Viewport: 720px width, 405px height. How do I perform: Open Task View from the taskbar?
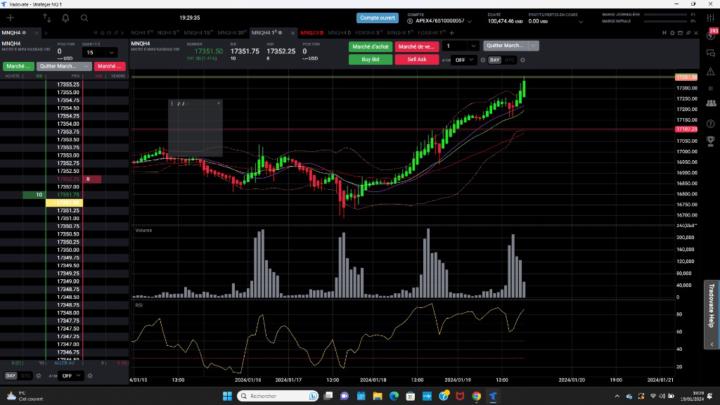point(328,396)
